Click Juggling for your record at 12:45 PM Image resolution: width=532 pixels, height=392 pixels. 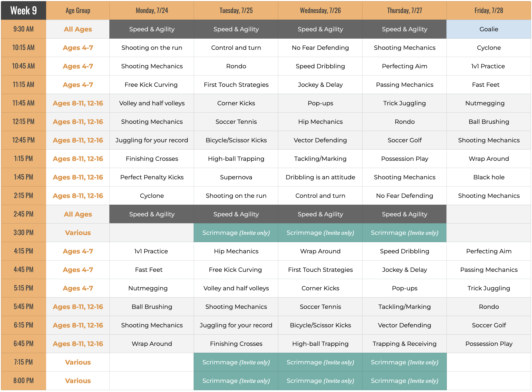pos(152,140)
